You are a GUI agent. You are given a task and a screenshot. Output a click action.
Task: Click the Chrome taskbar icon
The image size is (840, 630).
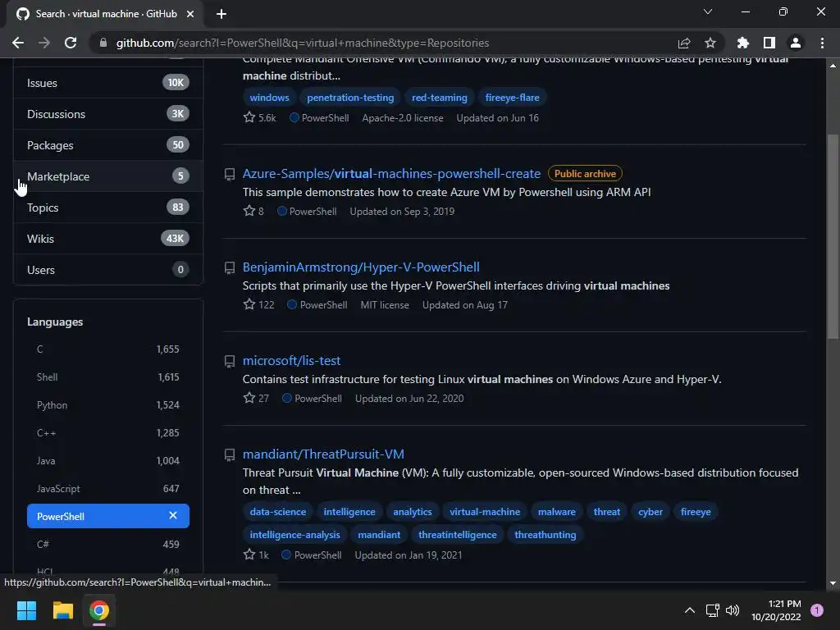[99, 610]
